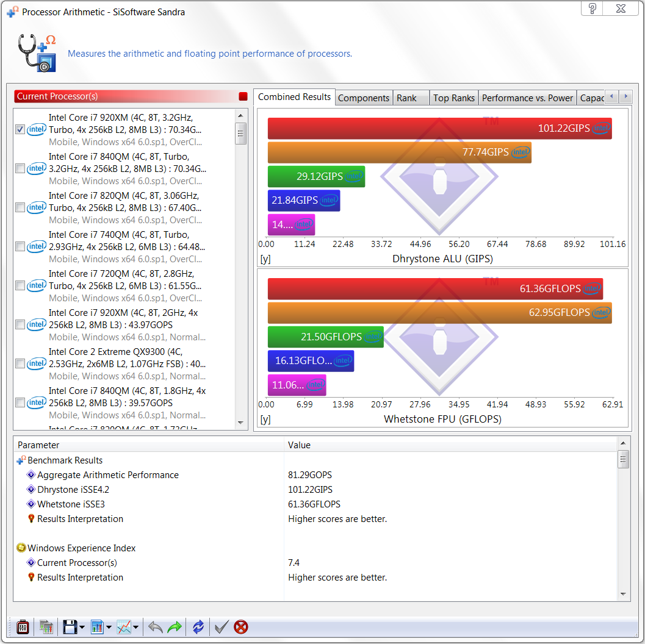Image resolution: width=645 pixels, height=644 pixels.
Task: Go back with the grey arrow
Action: click(x=155, y=627)
